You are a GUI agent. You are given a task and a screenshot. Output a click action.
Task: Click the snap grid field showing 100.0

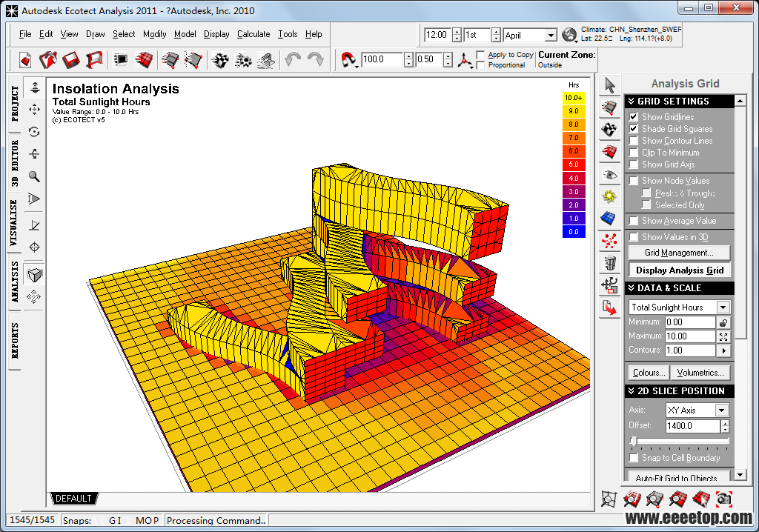coord(382,59)
